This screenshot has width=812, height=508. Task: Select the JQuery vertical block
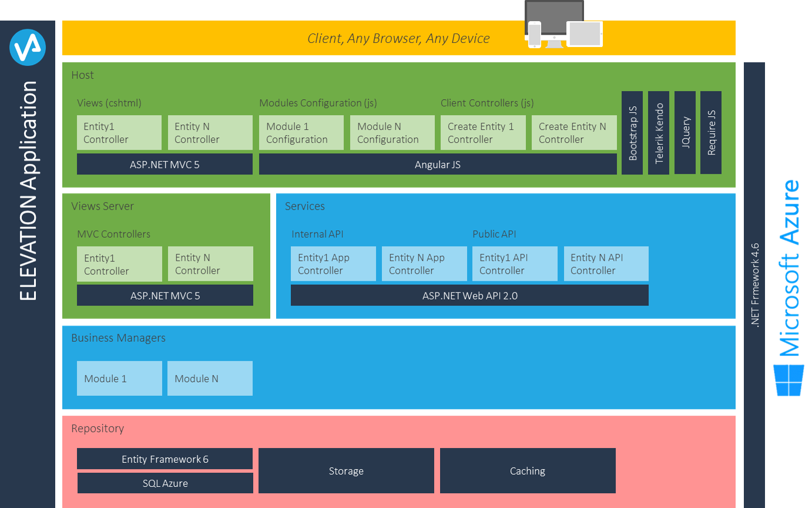pyautogui.click(x=685, y=133)
